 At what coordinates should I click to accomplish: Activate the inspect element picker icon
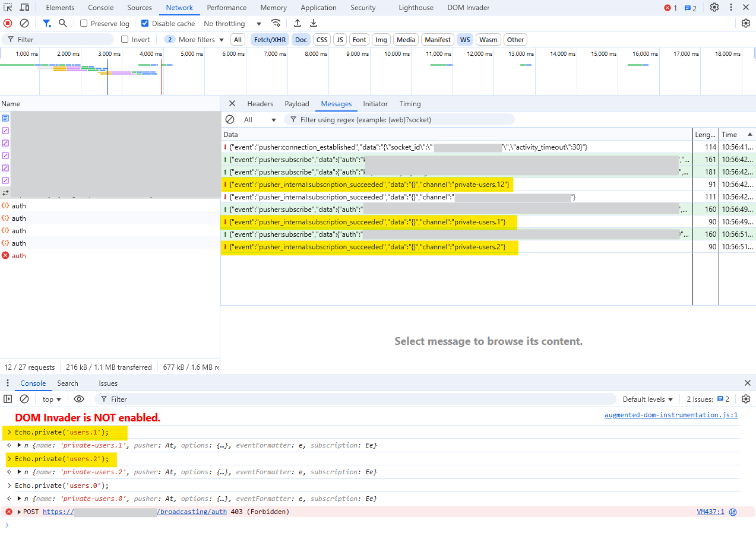point(8,8)
